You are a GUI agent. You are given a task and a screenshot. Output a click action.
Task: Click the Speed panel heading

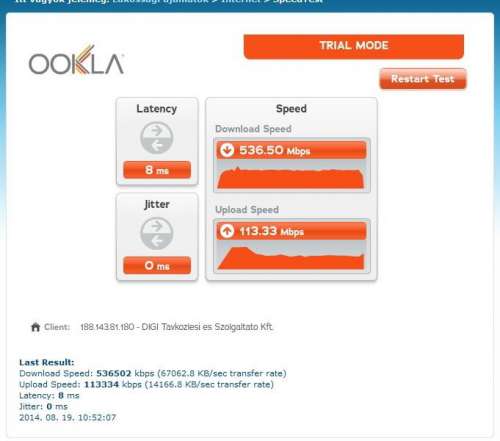(x=291, y=109)
